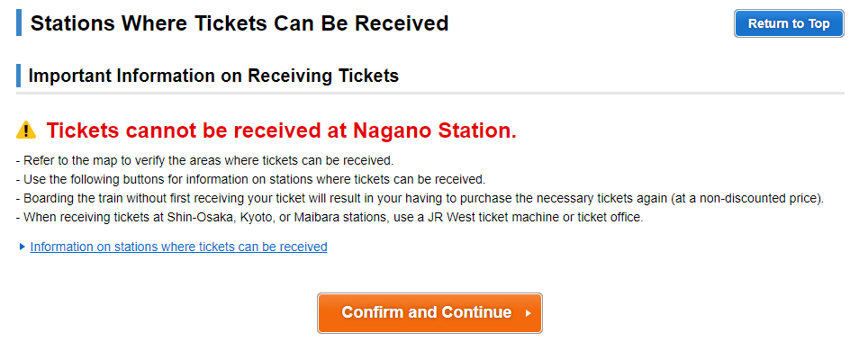Click the blue accent bar beside Important Information
This screenshot has height=351, width=868.
coord(18,76)
